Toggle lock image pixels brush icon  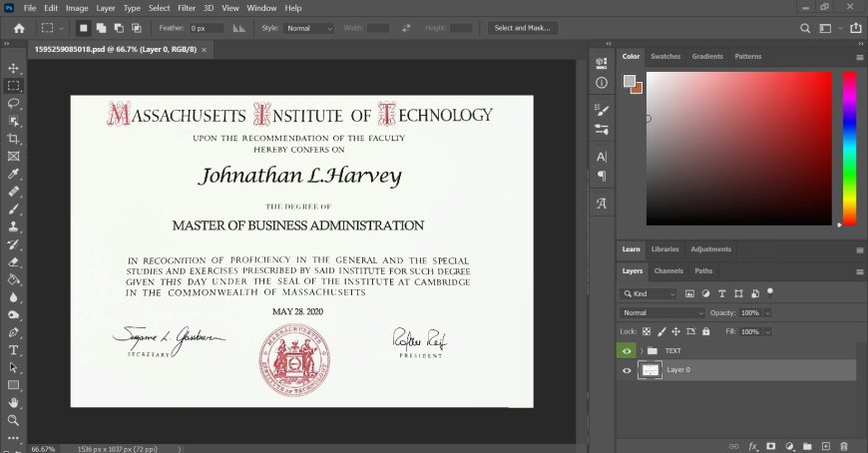click(661, 331)
